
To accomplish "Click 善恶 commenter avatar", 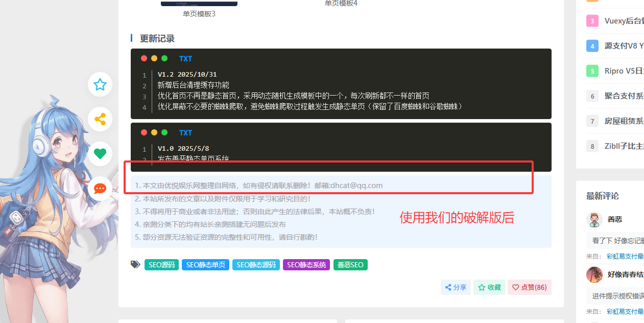I will (594, 220).
